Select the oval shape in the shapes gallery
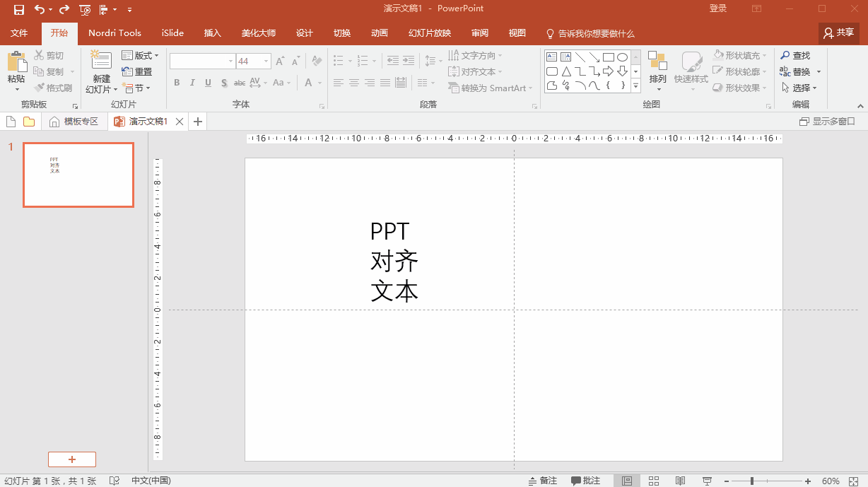The width and height of the screenshot is (868, 487). [622, 57]
